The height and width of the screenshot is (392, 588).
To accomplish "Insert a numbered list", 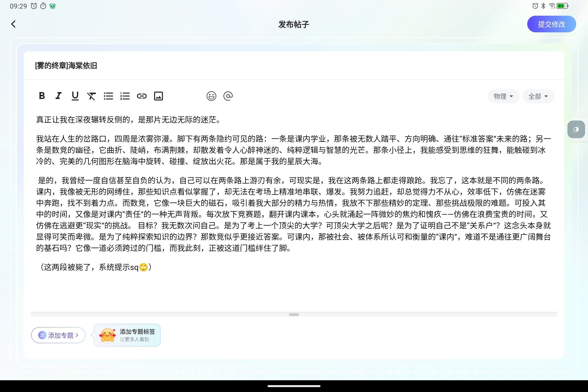I will [x=125, y=96].
